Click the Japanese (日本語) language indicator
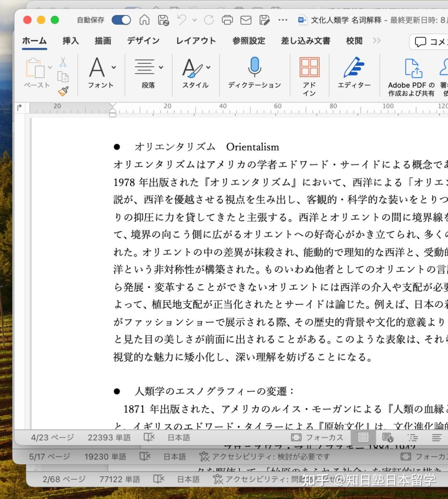This screenshot has height=499, width=448. tap(178, 437)
